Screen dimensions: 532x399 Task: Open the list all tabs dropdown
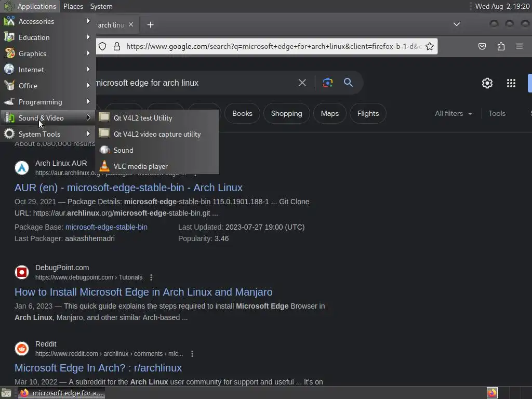coord(457,24)
